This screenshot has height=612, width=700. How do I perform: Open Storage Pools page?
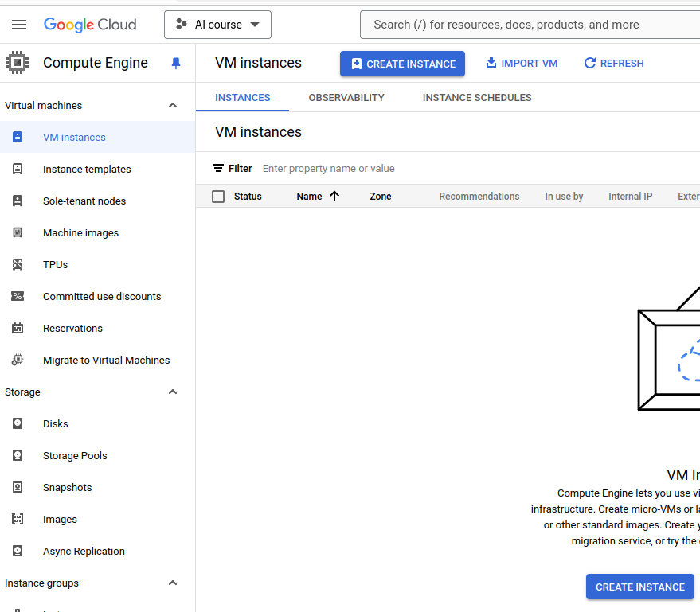[x=75, y=455]
